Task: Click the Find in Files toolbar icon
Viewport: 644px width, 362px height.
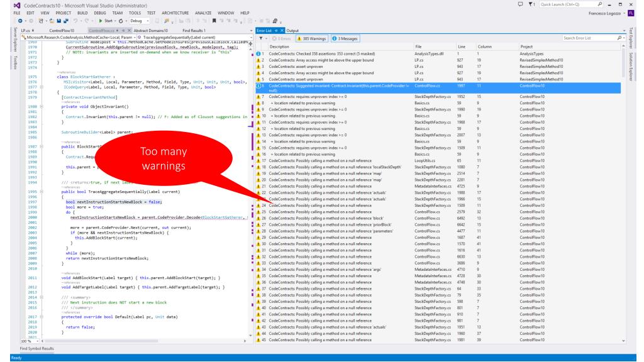Action: click(x=166, y=21)
